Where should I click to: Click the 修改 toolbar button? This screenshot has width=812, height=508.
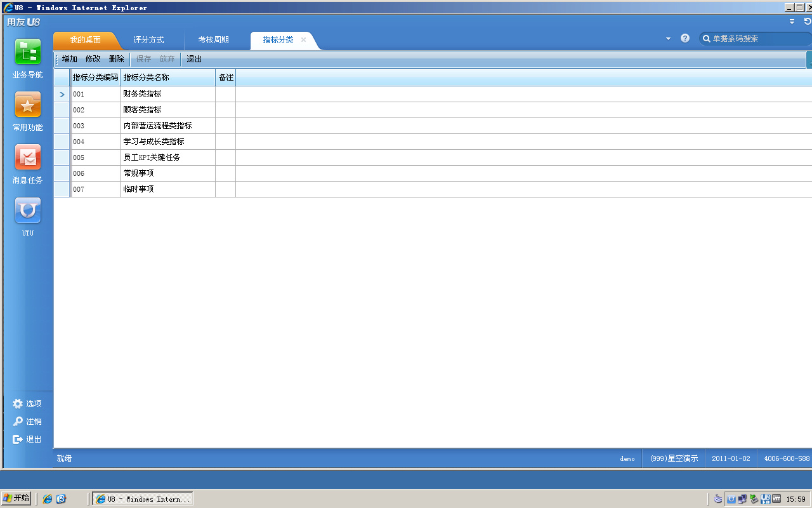[x=93, y=59]
